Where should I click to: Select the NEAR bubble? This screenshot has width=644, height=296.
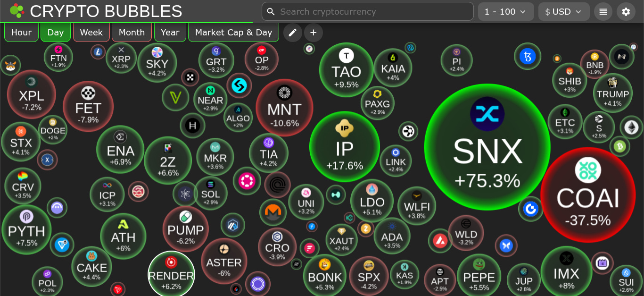[210, 99]
